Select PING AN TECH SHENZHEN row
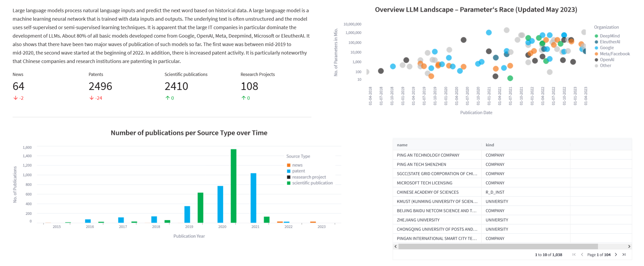 512,164
